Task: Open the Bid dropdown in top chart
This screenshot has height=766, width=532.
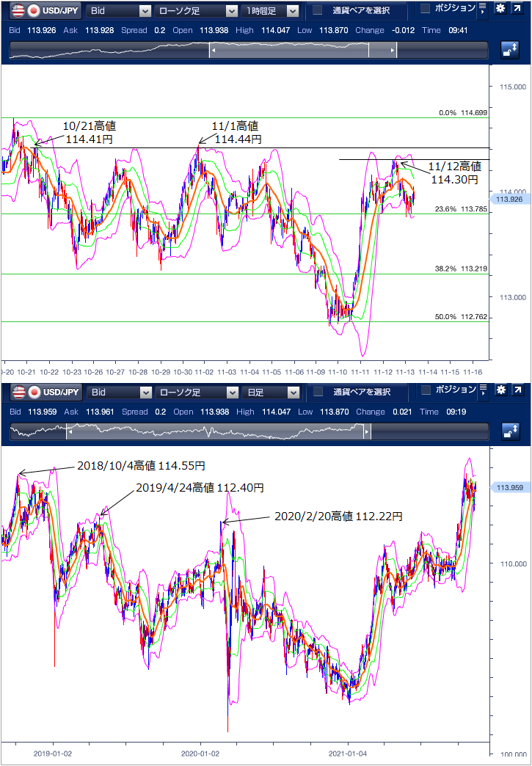Action: coord(119,10)
